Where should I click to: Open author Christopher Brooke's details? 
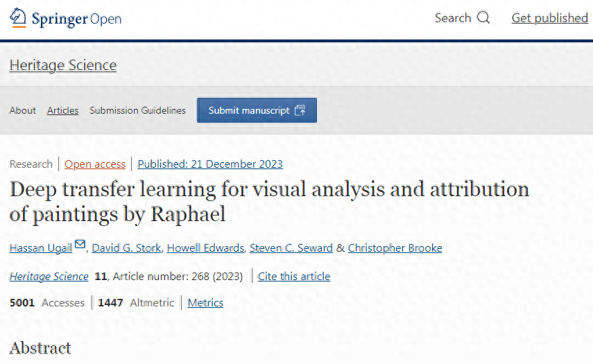point(395,248)
